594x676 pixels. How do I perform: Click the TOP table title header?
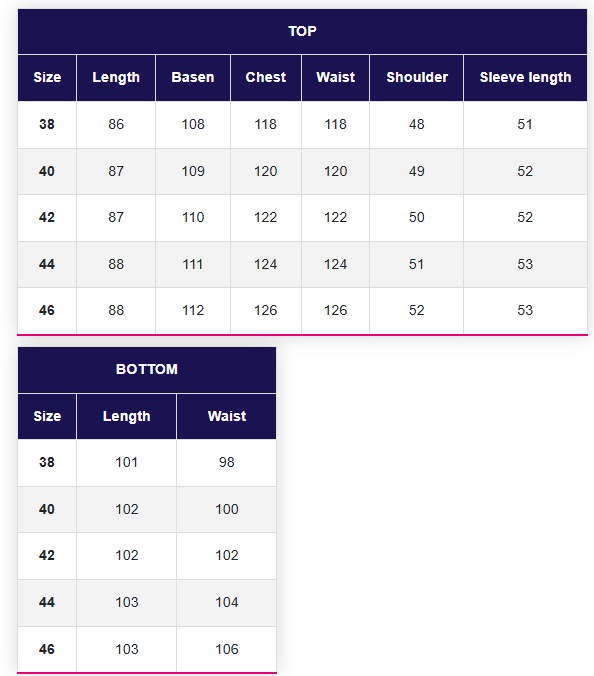tap(302, 31)
